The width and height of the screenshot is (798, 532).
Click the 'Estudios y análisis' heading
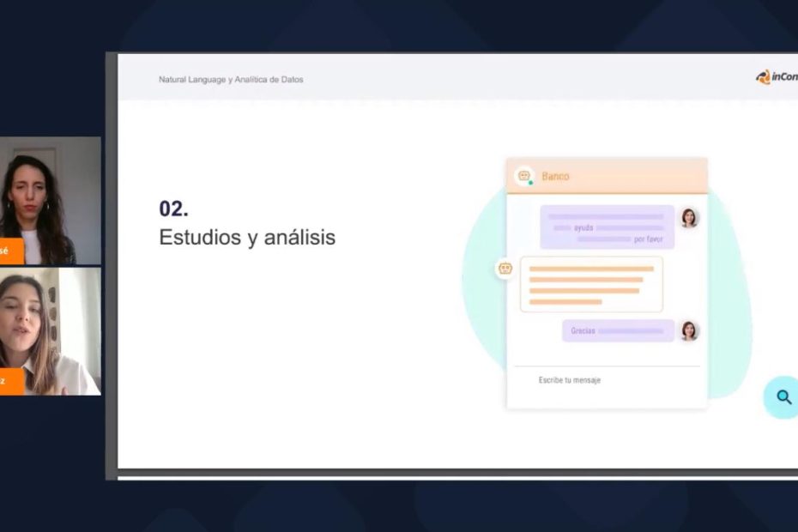[x=247, y=238]
